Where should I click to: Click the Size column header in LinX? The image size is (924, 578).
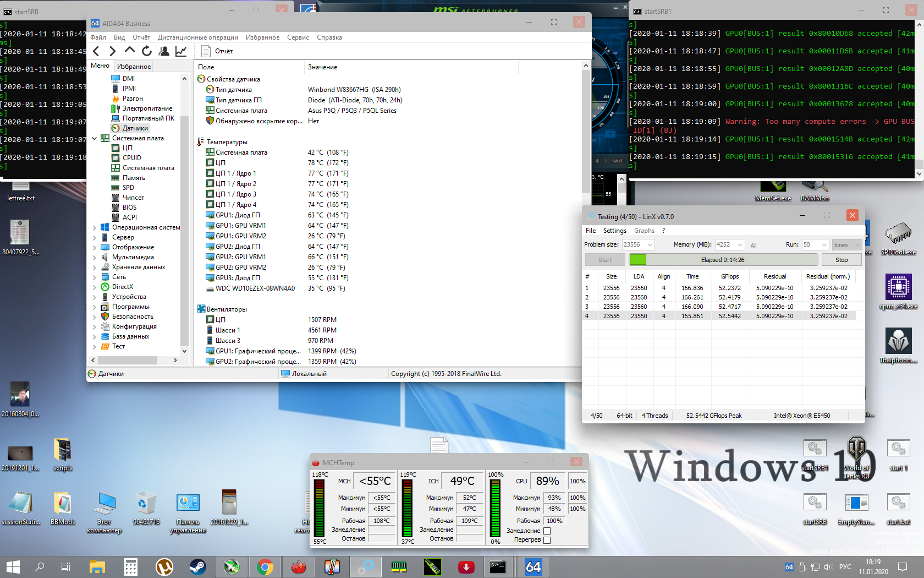[611, 276]
